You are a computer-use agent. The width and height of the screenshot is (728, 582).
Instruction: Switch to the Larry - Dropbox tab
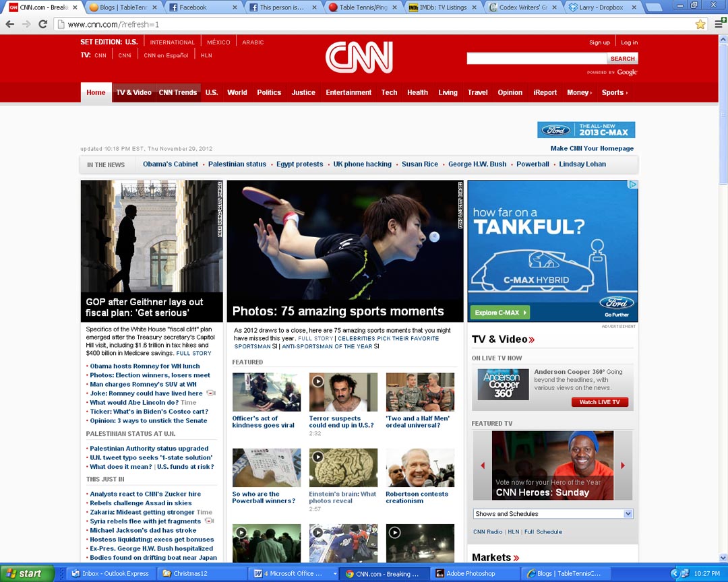pyautogui.click(x=602, y=7)
